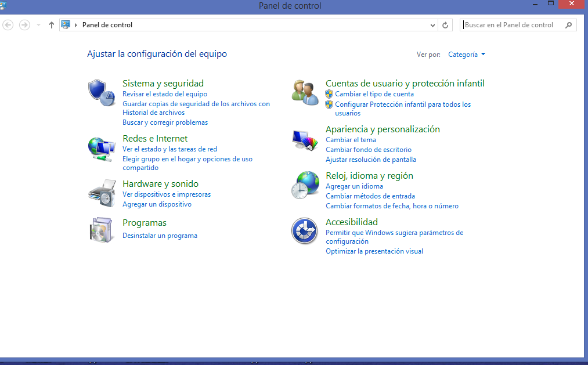This screenshot has height=365, width=588.
Task: Click Ver dispositivos e impresoras
Action: (167, 194)
